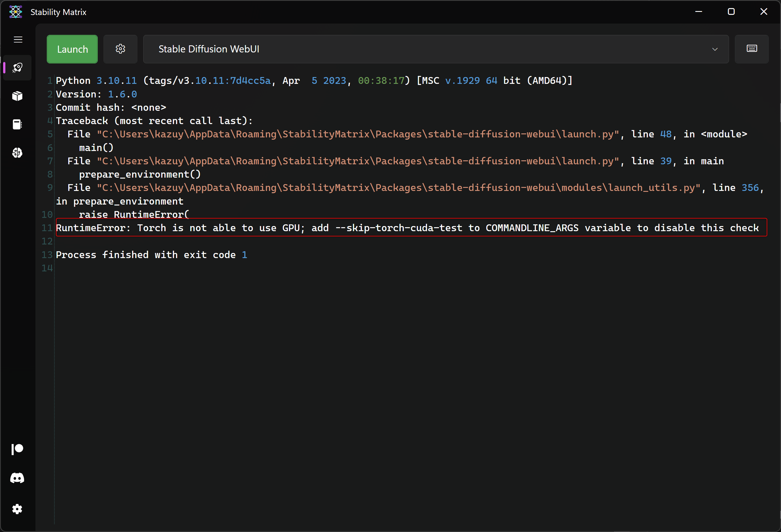Minimize the Stability Matrix window
Viewport: 781px width, 532px height.
[699, 12]
